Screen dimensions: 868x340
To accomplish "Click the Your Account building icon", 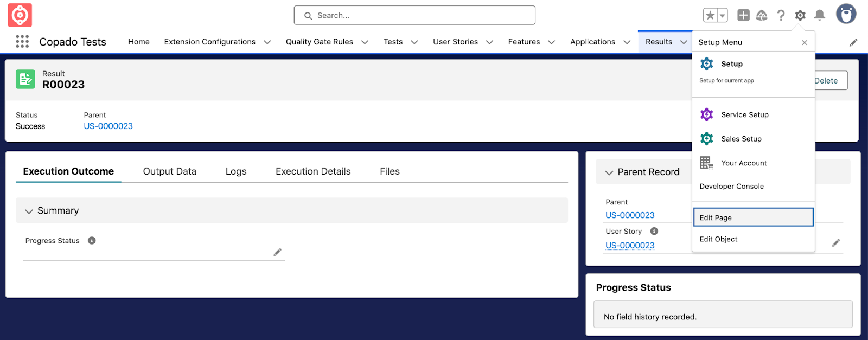I will pyautogui.click(x=707, y=163).
